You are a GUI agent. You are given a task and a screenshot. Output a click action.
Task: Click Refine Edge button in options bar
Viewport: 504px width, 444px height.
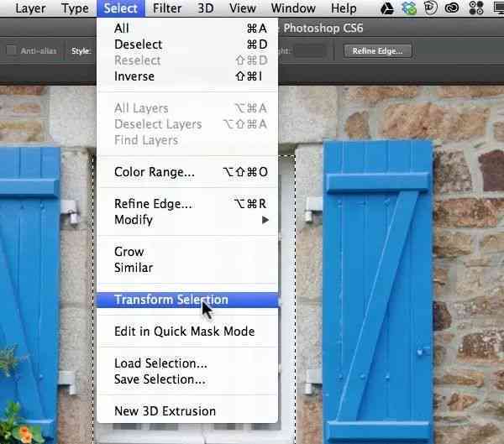[377, 51]
